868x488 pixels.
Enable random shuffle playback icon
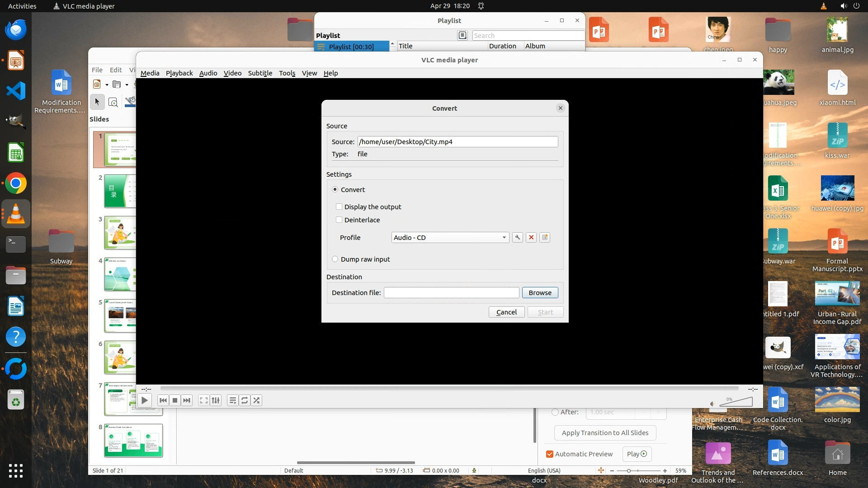(256, 400)
